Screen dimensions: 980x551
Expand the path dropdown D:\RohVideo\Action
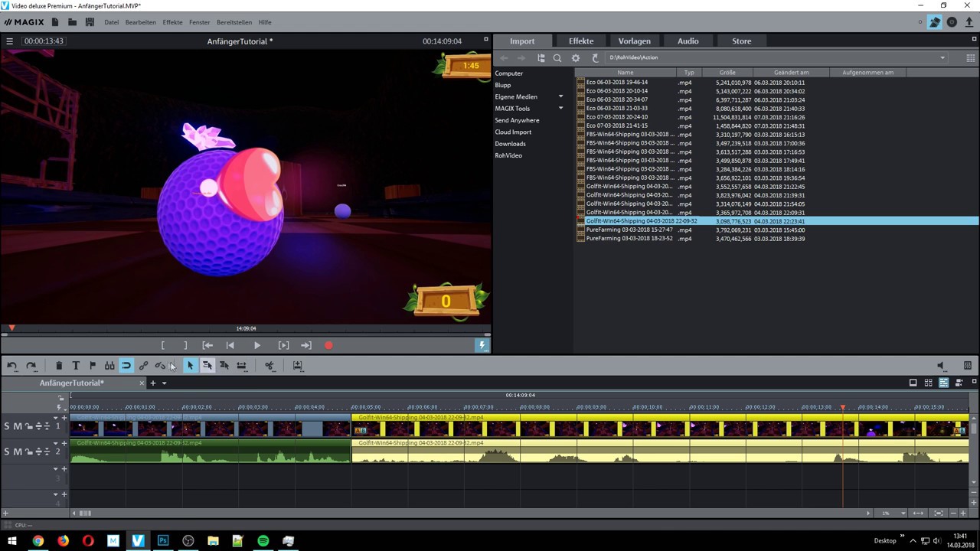coord(942,58)
